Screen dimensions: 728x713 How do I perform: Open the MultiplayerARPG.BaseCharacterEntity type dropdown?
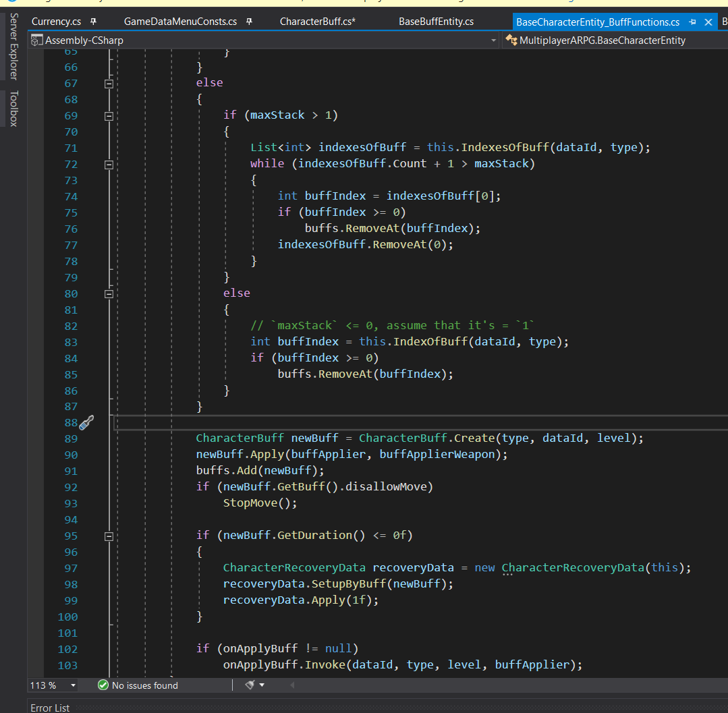pyautogui.click(x=615, y=40)
